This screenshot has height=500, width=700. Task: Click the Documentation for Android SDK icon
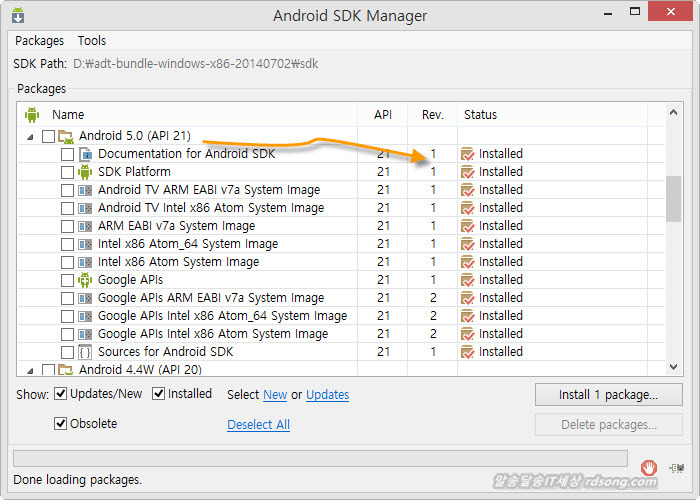(x=85, y=154)
